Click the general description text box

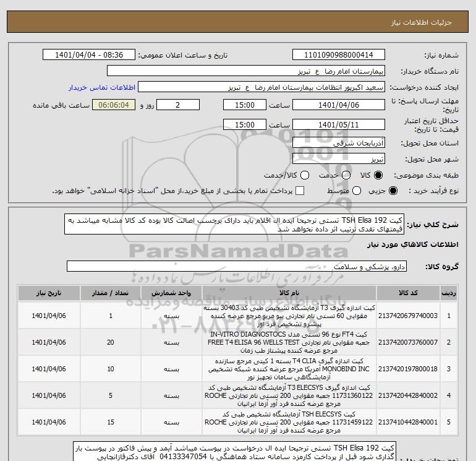pos(234,224)
